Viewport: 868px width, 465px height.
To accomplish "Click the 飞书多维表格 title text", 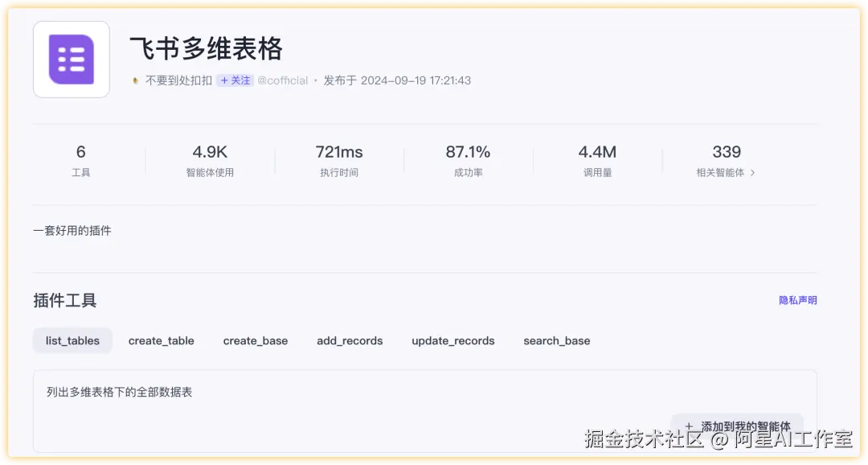I will (206, 48).
